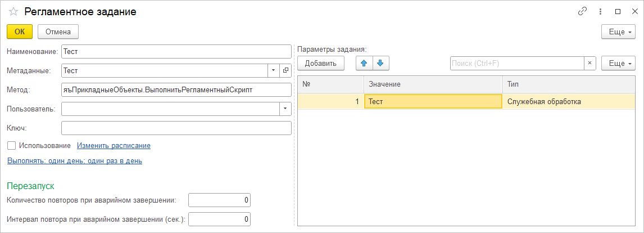Click the yellow OK button
Viewport: 644px width, 233px height.
[20, 32]
